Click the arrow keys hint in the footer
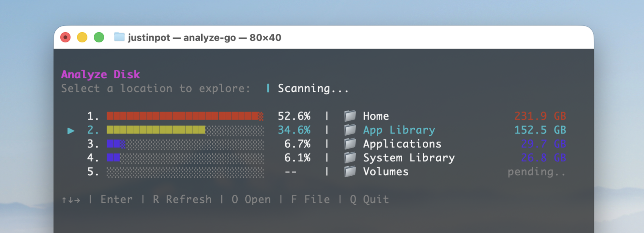This screenshot has height=233, width=644. click(71, 200)
